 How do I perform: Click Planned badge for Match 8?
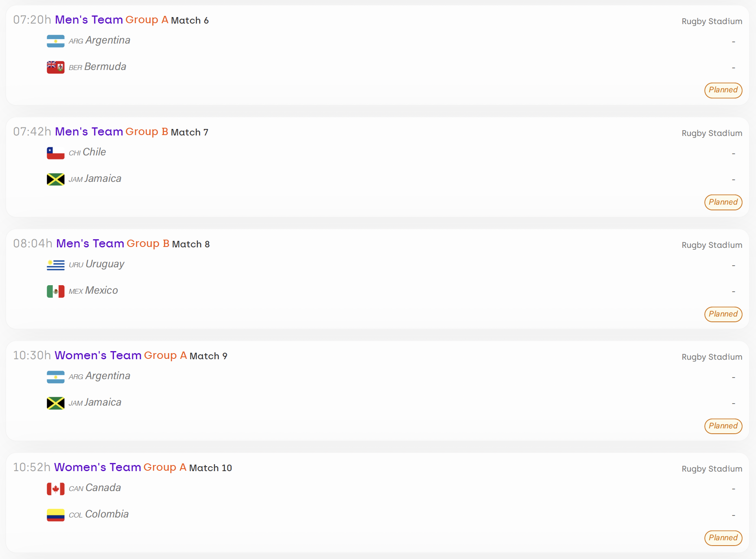point(723,314)
